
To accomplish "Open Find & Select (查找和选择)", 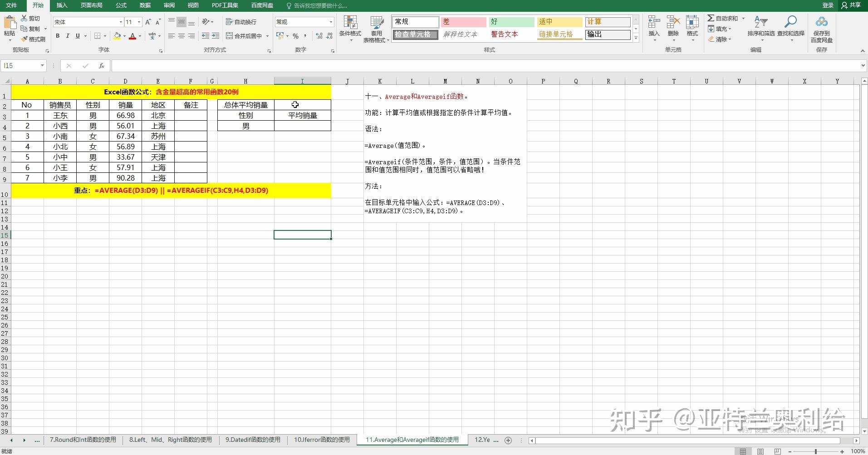I will [790, 29].
